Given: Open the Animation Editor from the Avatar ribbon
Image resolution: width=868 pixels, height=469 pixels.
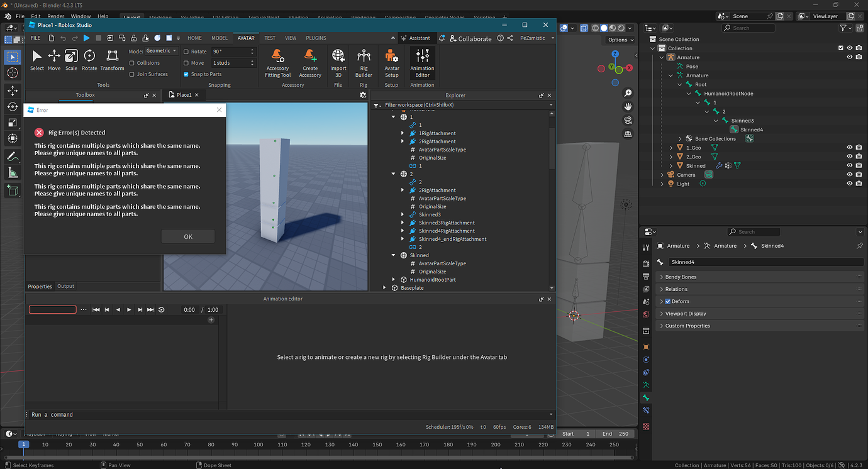Looking at the screenshot, I should pos(422,62).
